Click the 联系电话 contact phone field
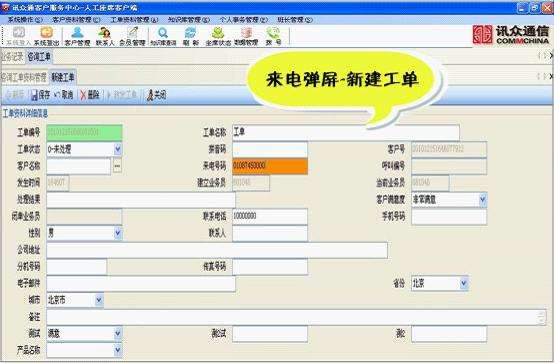554x363 pixels. click(x=270, y=216)
